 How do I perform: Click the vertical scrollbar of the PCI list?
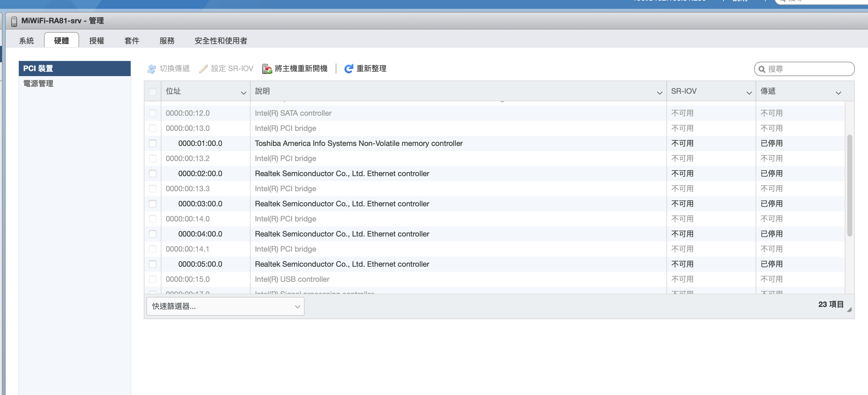point(849,186)
